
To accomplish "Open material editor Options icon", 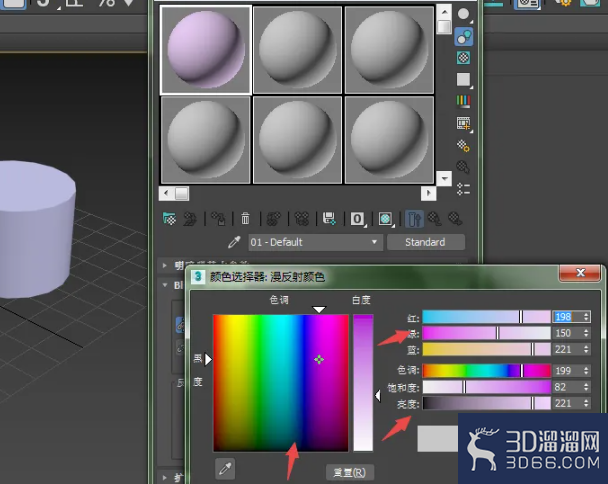I will pos(463,145).
